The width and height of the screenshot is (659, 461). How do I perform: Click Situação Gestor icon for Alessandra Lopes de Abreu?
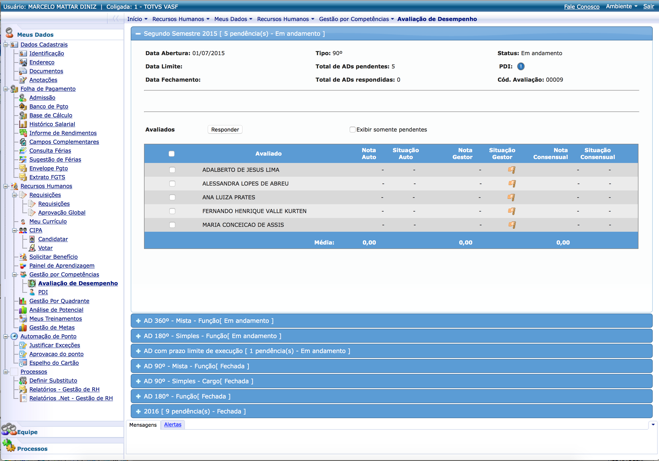[511, 184]
